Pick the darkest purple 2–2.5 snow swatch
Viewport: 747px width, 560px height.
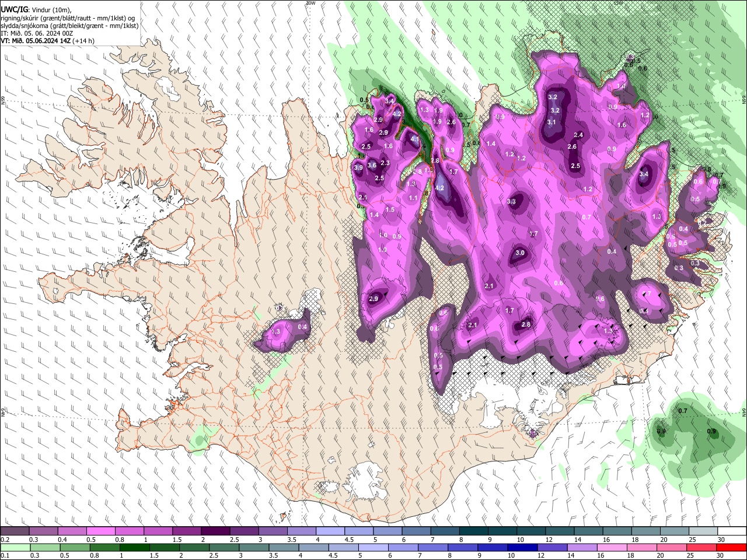tap(215, 531)
